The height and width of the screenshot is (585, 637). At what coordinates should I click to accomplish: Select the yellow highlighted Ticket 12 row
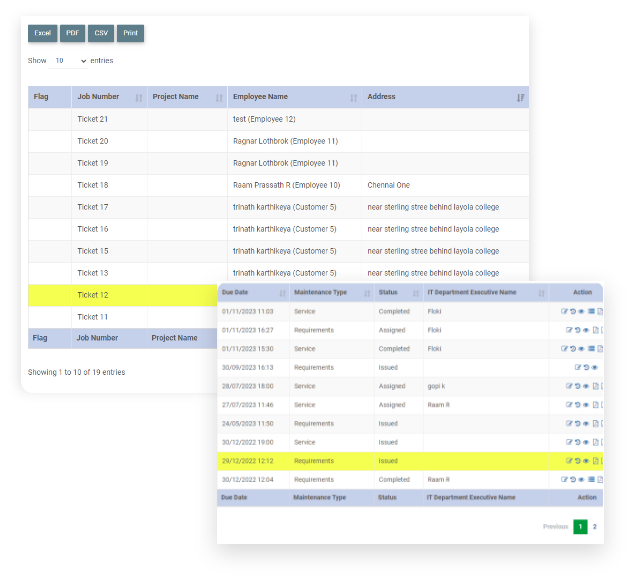tap(120, 295)
